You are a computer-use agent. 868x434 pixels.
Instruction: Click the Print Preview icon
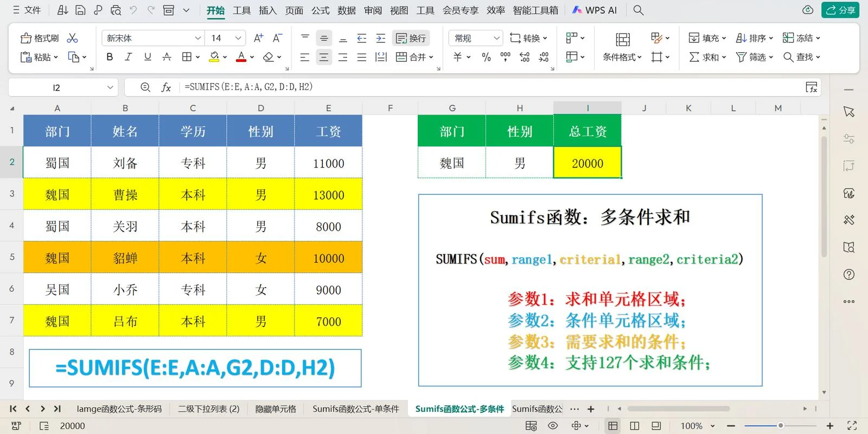[x=116, y=10]
